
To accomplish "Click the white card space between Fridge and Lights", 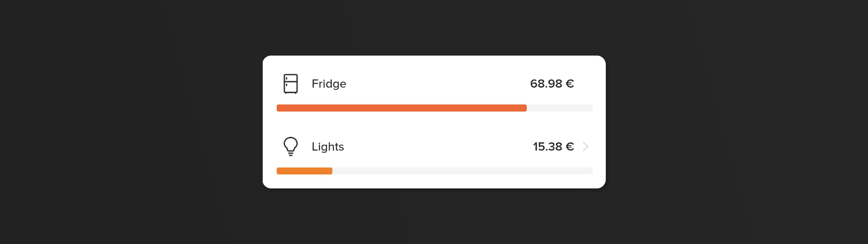I will click(x=434, y=124).
